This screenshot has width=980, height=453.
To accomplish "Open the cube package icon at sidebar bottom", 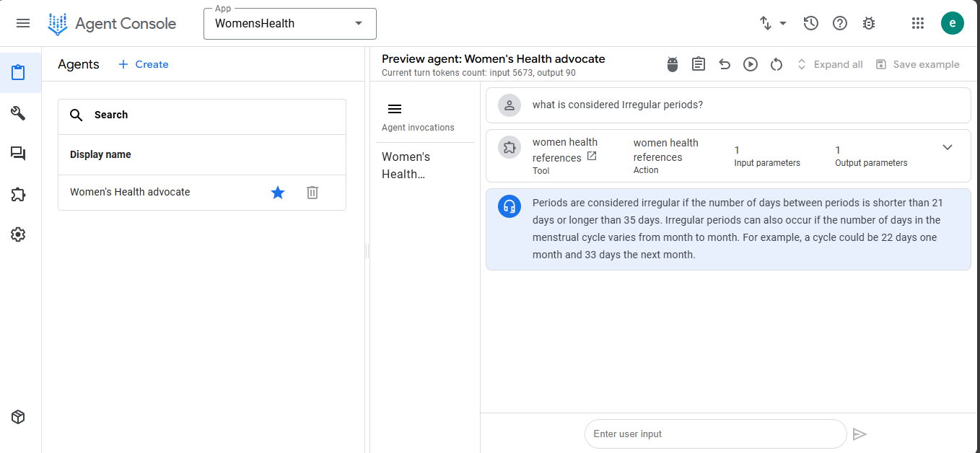I will coord(19,417).
